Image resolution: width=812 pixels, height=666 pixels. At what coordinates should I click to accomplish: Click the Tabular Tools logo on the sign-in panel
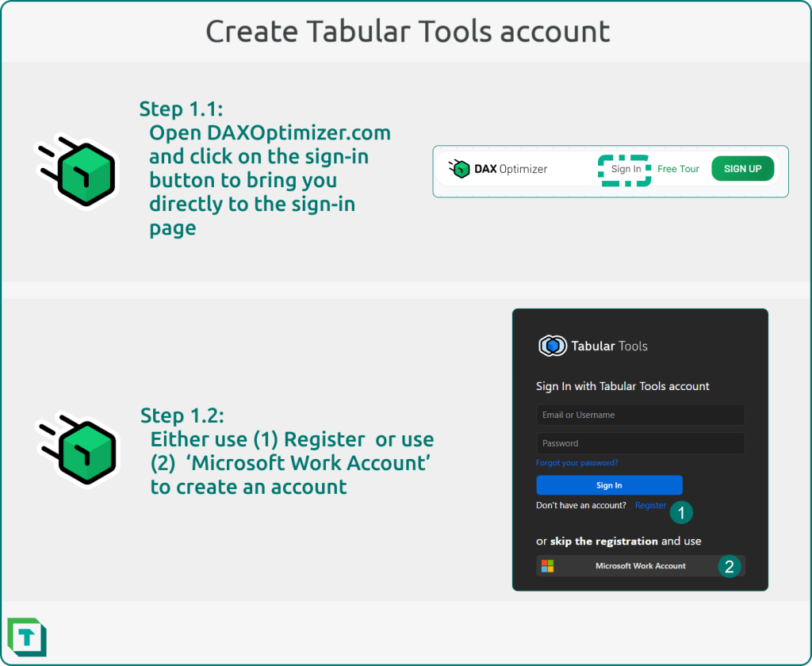[x=551, y=346]
